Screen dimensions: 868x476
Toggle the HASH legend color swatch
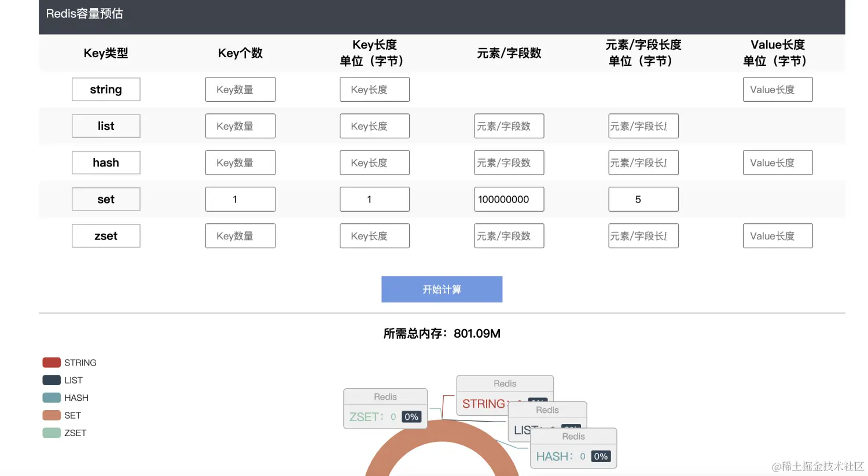tap(52, 398)
